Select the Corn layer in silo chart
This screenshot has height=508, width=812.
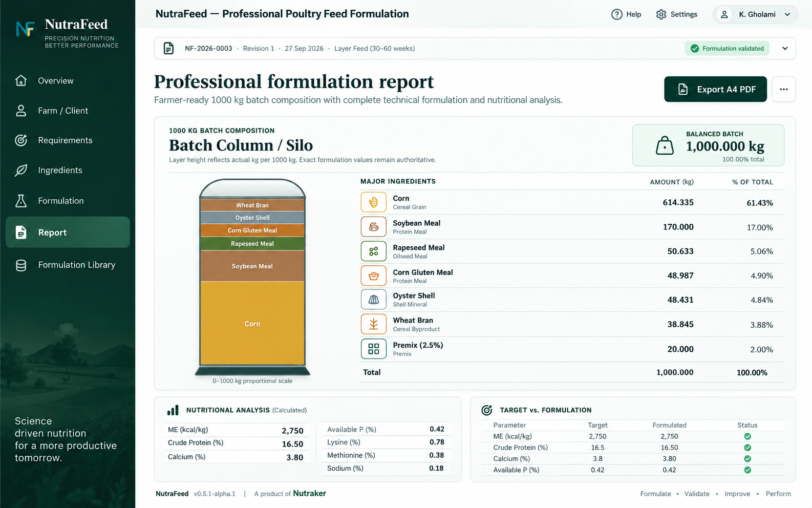252,324
